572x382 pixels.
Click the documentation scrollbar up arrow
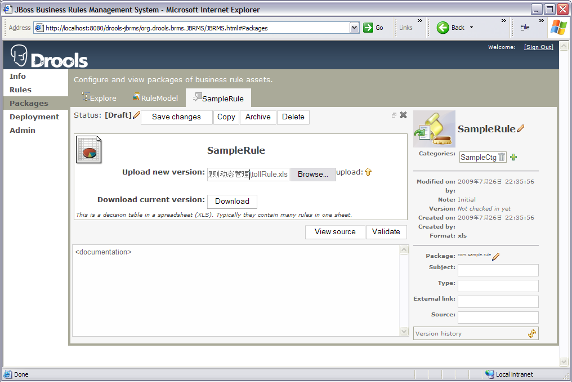tap(404, 250)
